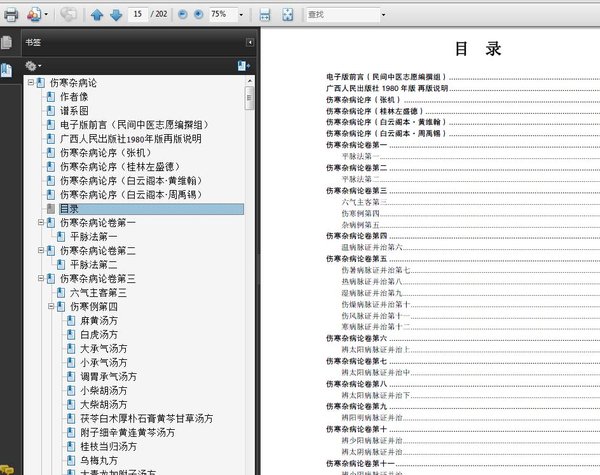Open the 大柴胡汤方 bookmark
600x475 pixels.
(103, 405)
